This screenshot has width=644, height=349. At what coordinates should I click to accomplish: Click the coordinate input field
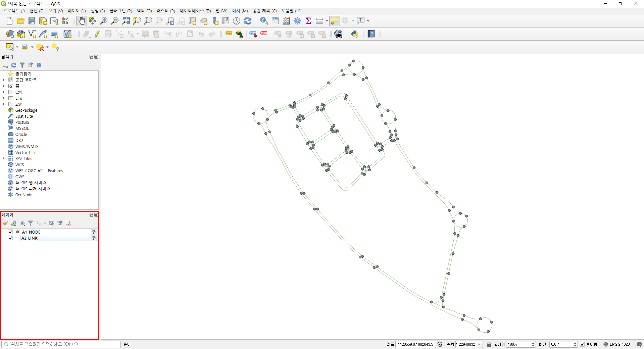(415, 344)
